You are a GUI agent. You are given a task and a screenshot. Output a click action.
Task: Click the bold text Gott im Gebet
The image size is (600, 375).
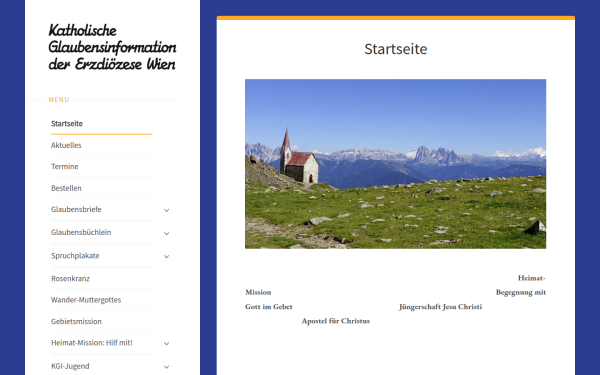coord(269,307)
